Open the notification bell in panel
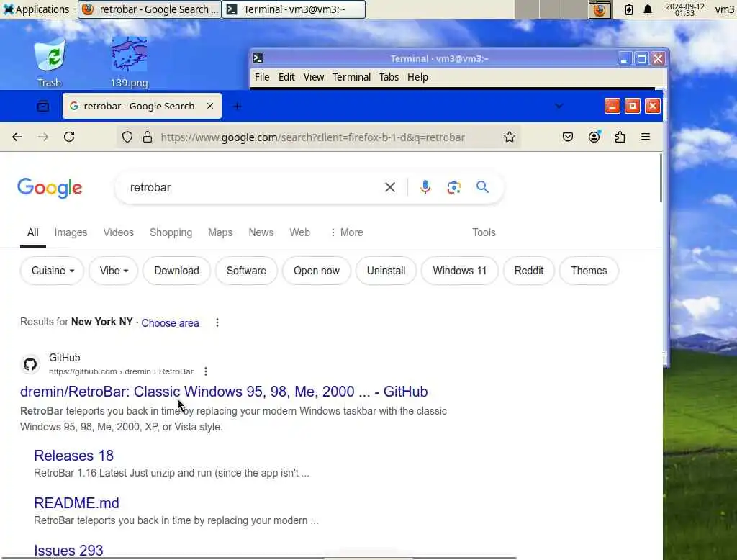Viewport: 737px width, 560px height. [648, 9]
